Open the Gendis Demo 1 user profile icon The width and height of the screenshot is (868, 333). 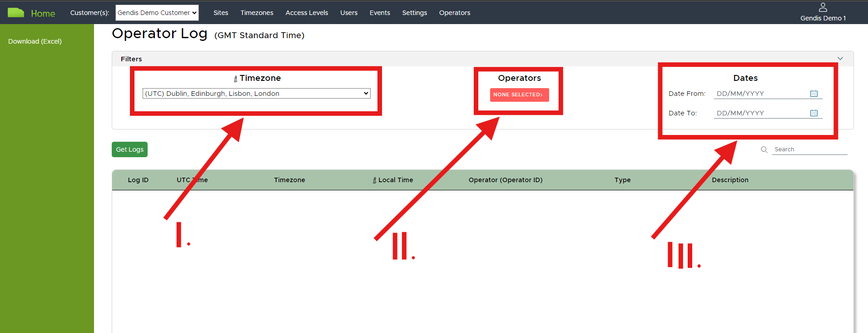pos(823,7)
